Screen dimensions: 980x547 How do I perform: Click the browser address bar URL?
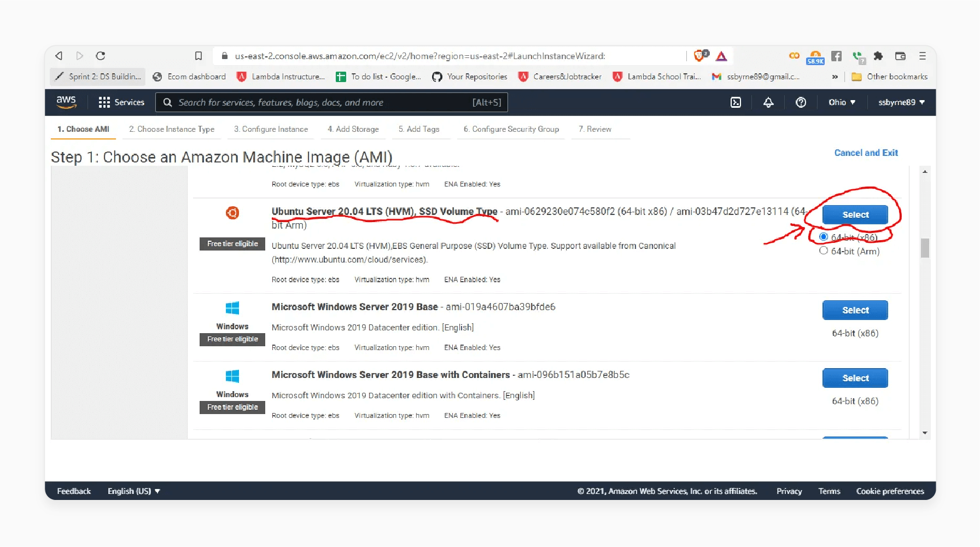pyautogui.click(x=420, y=56)
